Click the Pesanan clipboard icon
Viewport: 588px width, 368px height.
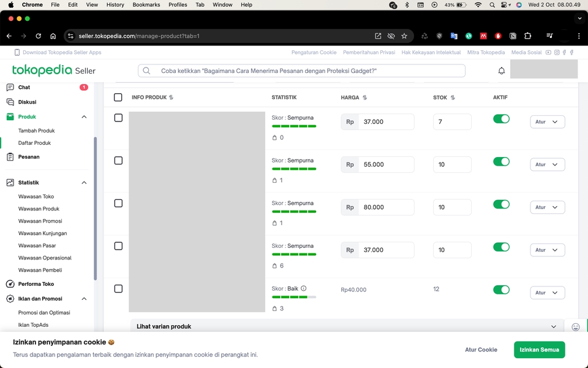point(10,156)
